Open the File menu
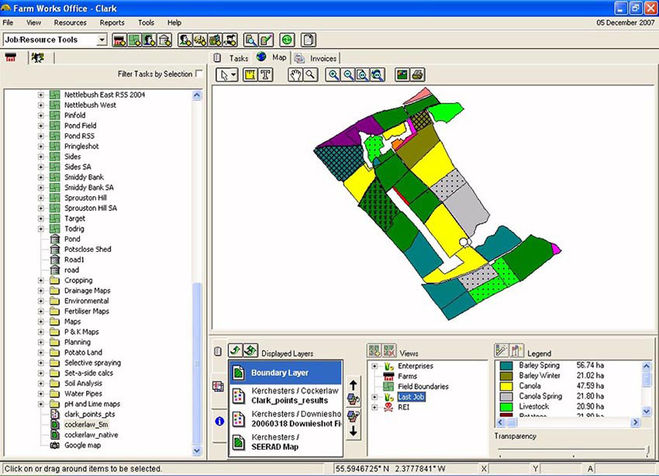The height and width of the screenshot is (476, 659). pos(8,23)
